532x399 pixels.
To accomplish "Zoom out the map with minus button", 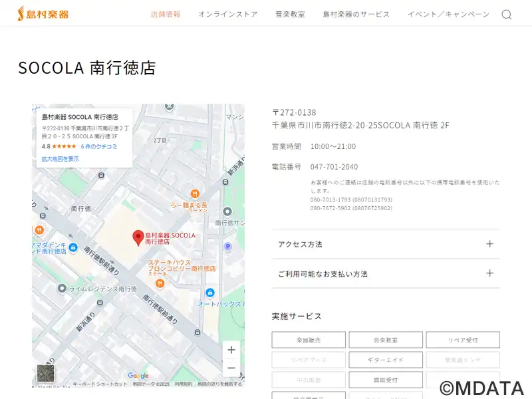I will 231,368.
